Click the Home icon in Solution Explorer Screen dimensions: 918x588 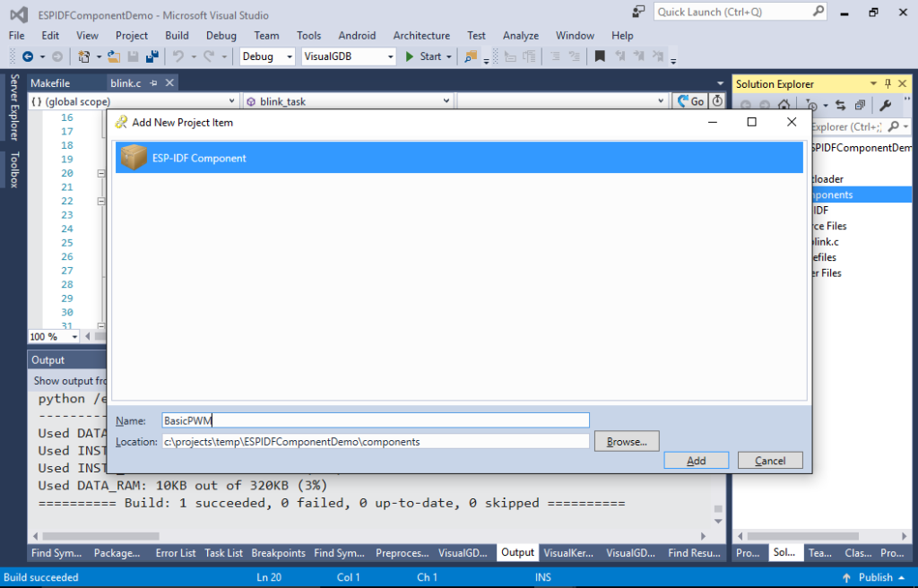click(784, 105)
